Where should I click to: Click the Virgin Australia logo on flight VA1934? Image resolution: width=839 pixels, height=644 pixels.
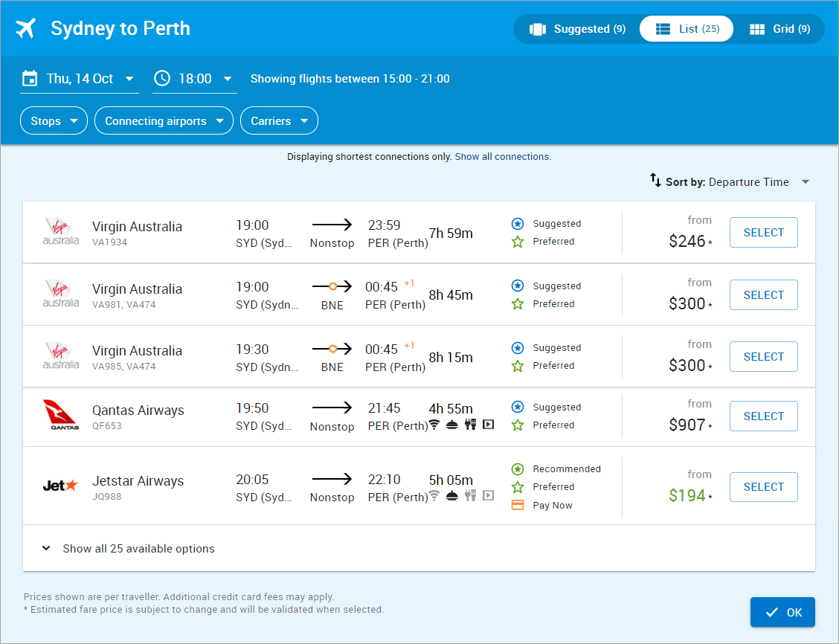(60, 231)
